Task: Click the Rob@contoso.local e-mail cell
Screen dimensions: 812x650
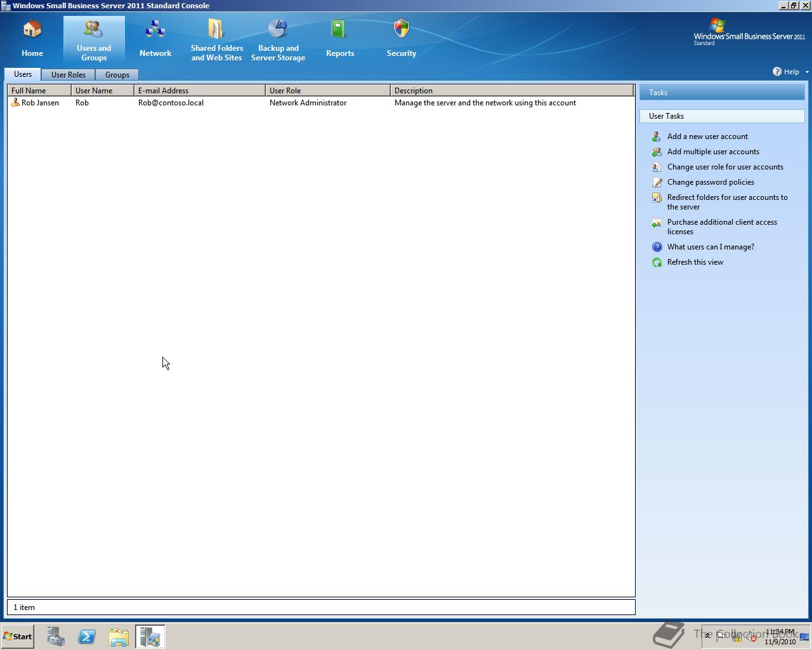Action: coord(171,103)
